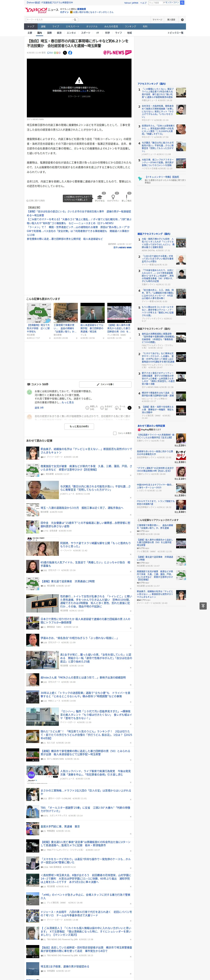Click the なるほど face reaction showing 32
This screenshot has height=980, width=210.
coord(106,408)
